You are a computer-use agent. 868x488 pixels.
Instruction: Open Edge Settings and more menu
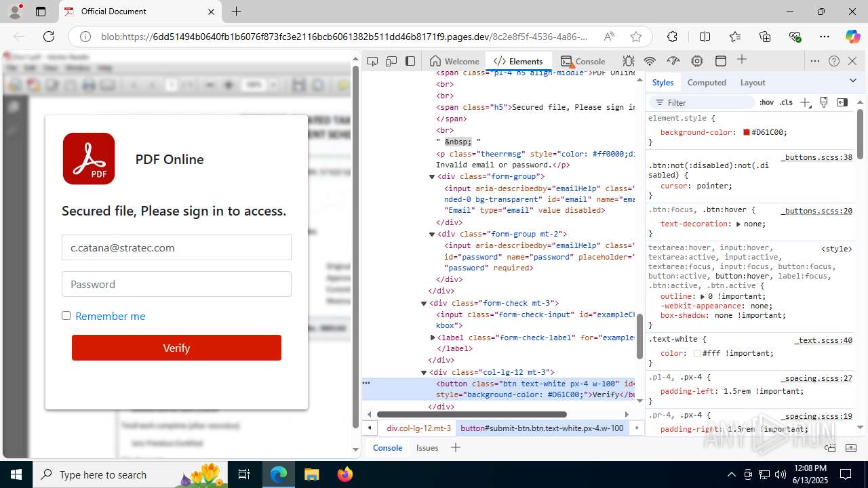(x=825, y=37)
